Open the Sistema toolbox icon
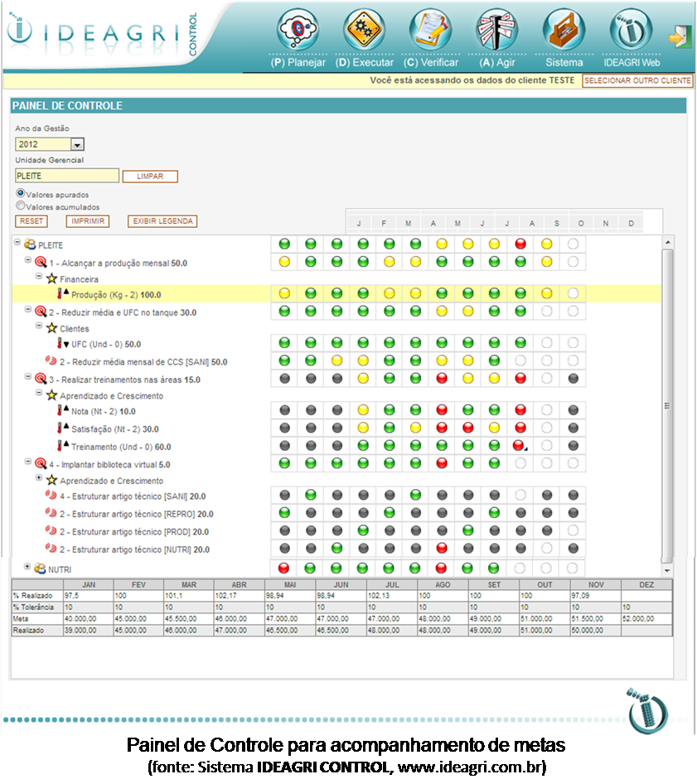Viewport: 697px width, 784px height. pos(564,30)
